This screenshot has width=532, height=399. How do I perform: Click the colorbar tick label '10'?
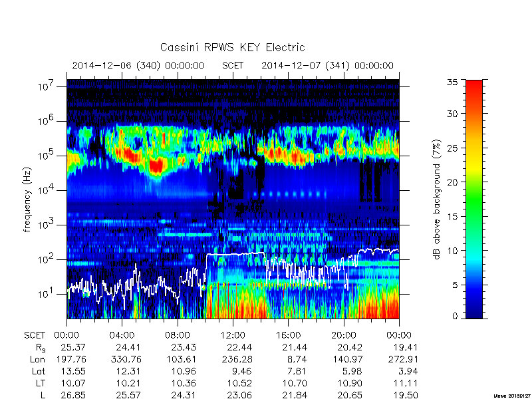[453, 251]
